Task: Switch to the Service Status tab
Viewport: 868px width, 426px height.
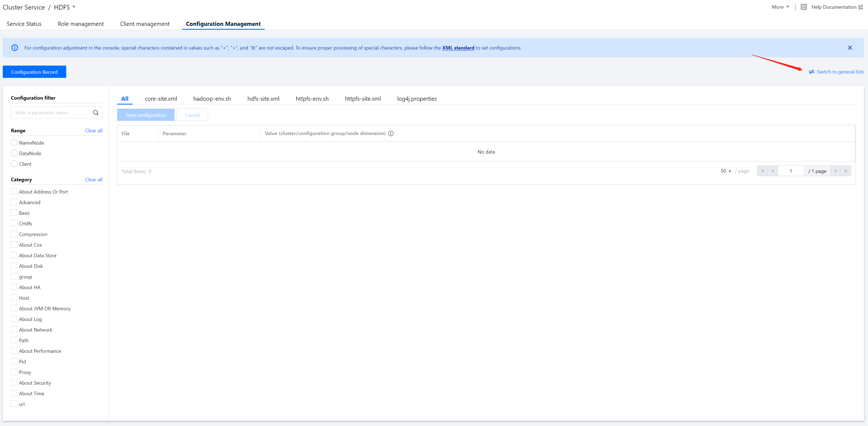Action: click(24, 24)
